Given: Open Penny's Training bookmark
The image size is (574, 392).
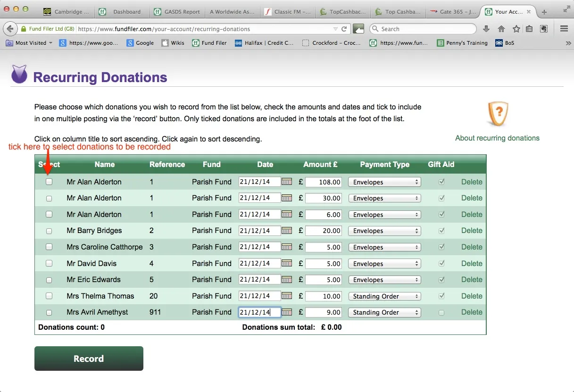Looking at the screenshot, I should [x=462, y=43].
